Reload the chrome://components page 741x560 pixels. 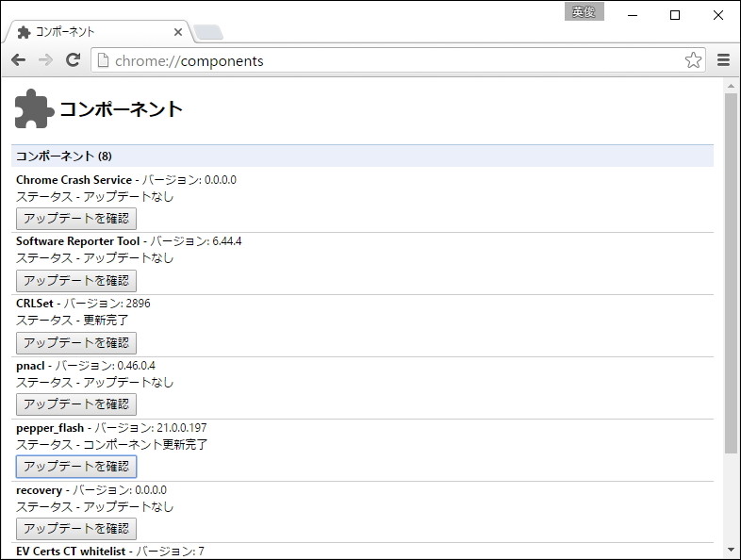pos(73,60)
